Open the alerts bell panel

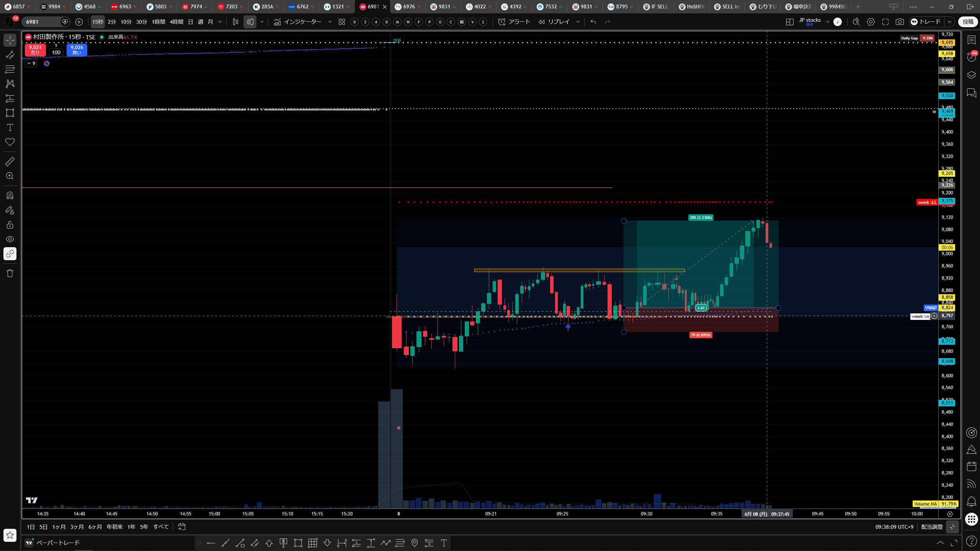[972, 501]
